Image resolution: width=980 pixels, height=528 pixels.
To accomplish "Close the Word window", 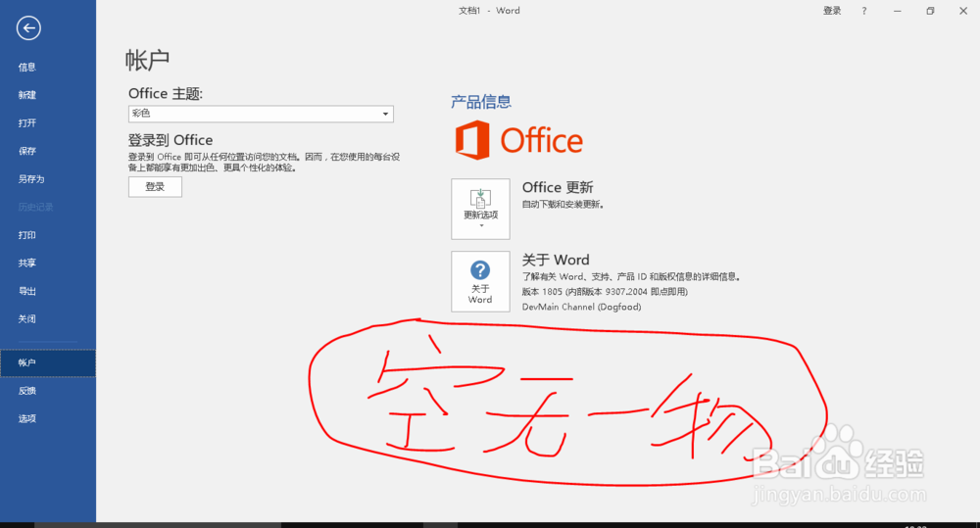I will click(x=963, y=11).
